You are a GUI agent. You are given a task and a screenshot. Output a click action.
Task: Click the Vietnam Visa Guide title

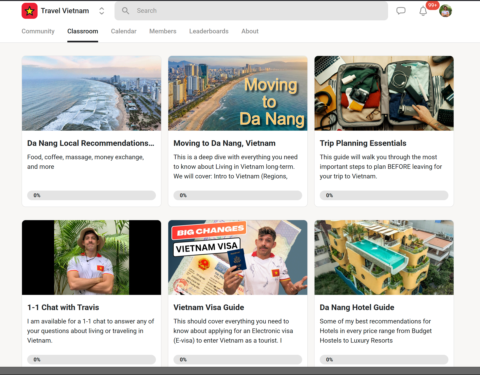pos(209,307)
